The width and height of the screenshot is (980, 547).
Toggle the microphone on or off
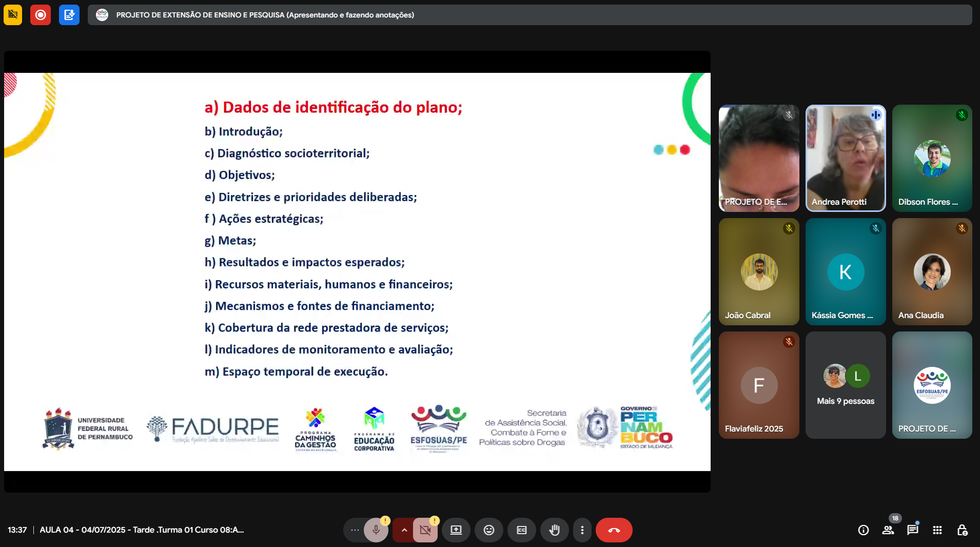(x=376, y=530)
